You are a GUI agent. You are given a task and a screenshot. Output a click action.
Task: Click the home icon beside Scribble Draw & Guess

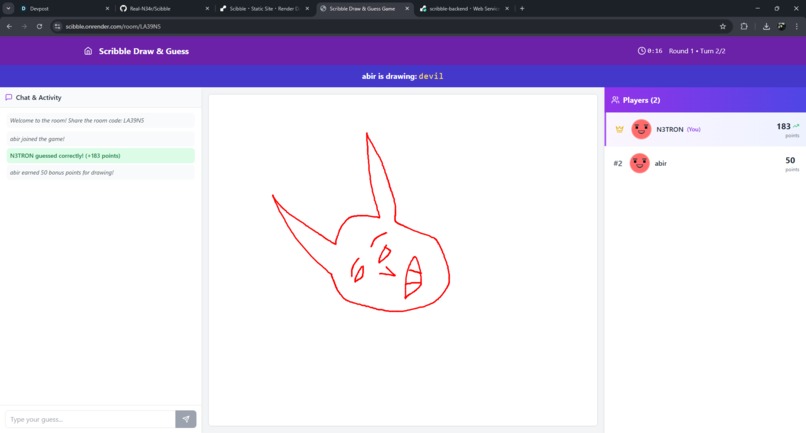pyautogui.click(x=88, y=51)
